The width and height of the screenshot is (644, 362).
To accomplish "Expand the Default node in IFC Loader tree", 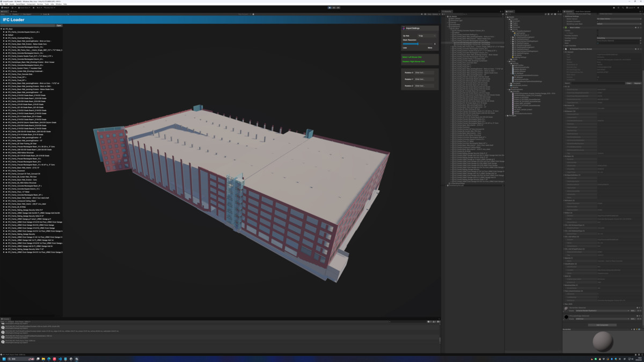I will coord(4,35).
